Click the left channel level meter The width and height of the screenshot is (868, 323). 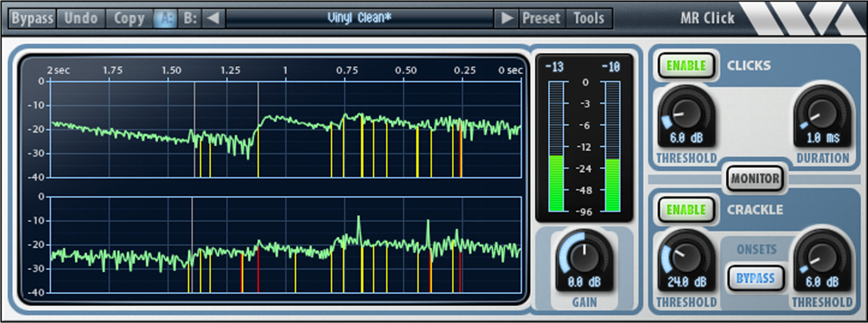(556, 146)
